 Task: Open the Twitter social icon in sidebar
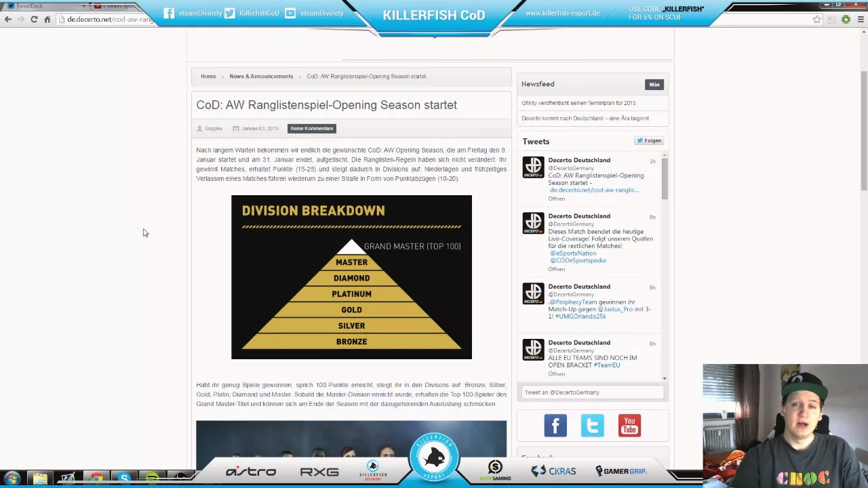coord(592,426)
